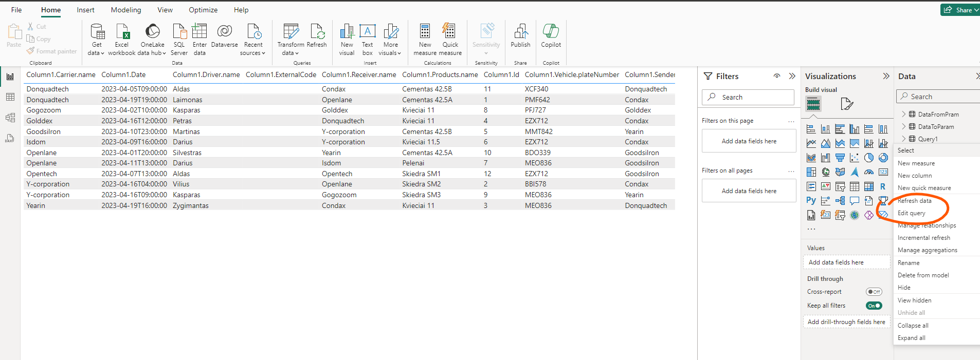Toggle the Cross-report switch
The image size is (980, 360).
point(874,292)
